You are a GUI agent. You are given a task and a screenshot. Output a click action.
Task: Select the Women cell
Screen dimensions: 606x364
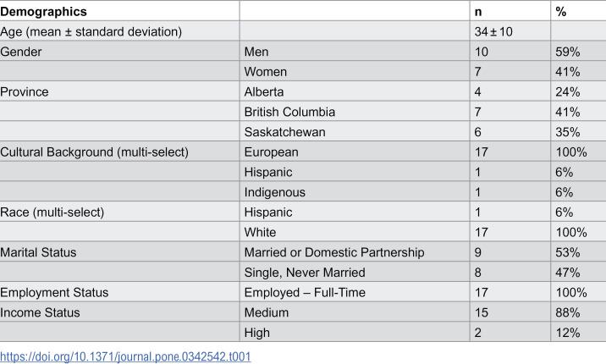coord(266,72)
